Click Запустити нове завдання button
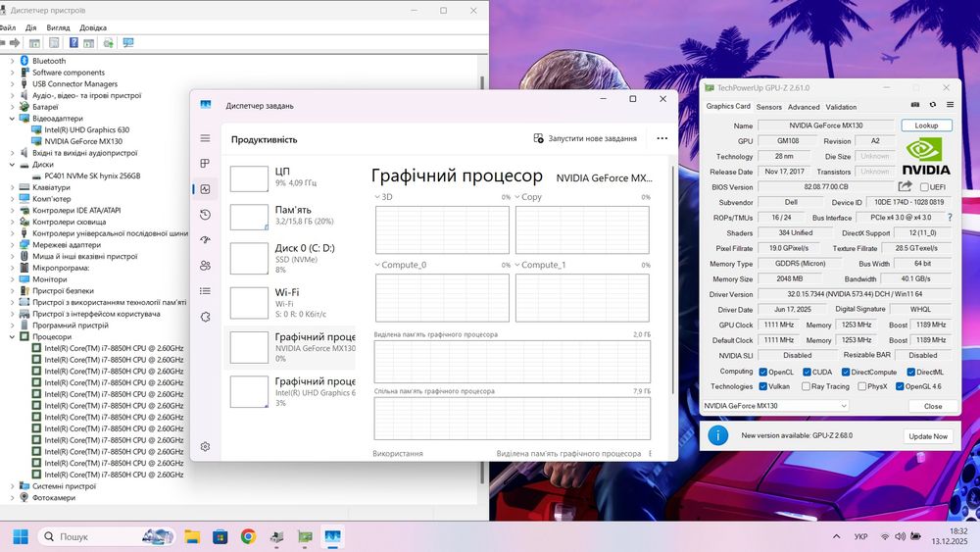The image size is (980, 552). pyautogui.click(x=585, y=138)
